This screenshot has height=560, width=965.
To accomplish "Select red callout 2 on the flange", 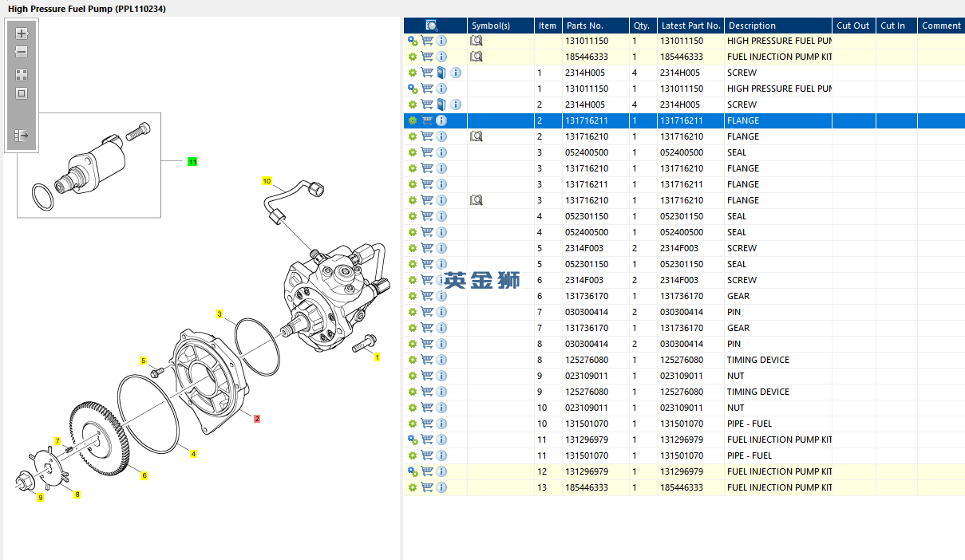I will (x=257, y=418).
